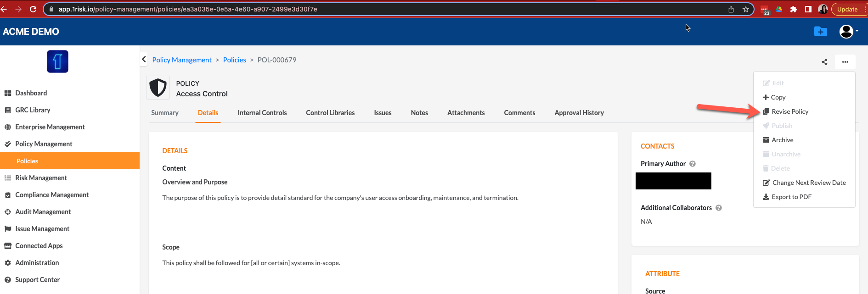Click the browser side panel icon
The height and width of the screenshot is (294, 868).
tap(808, 9)
